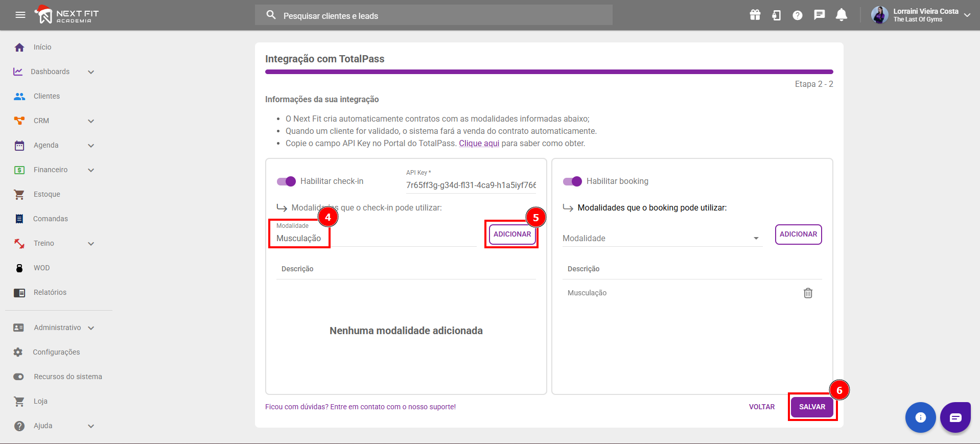Open WOD in sidebar

pos(42,268)
